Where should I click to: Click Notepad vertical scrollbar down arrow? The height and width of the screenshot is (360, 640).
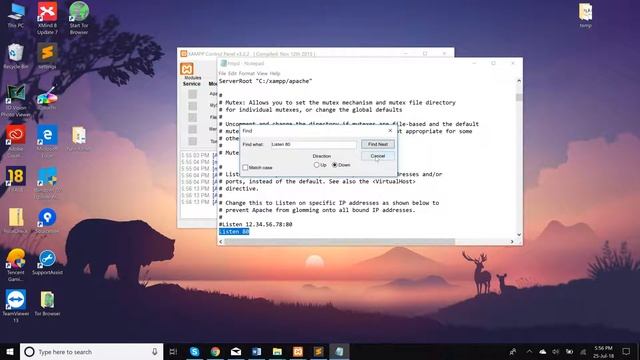[x=519, y=235]
